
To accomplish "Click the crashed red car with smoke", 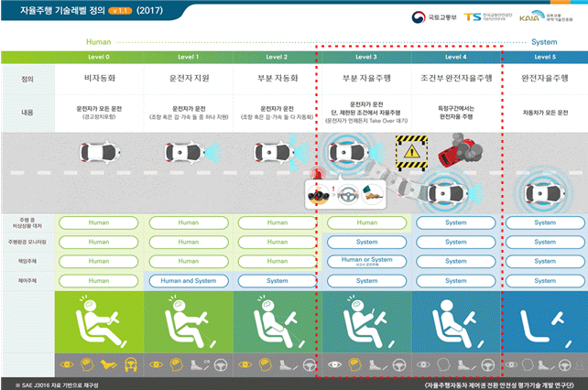I will [x=460, y=150].
